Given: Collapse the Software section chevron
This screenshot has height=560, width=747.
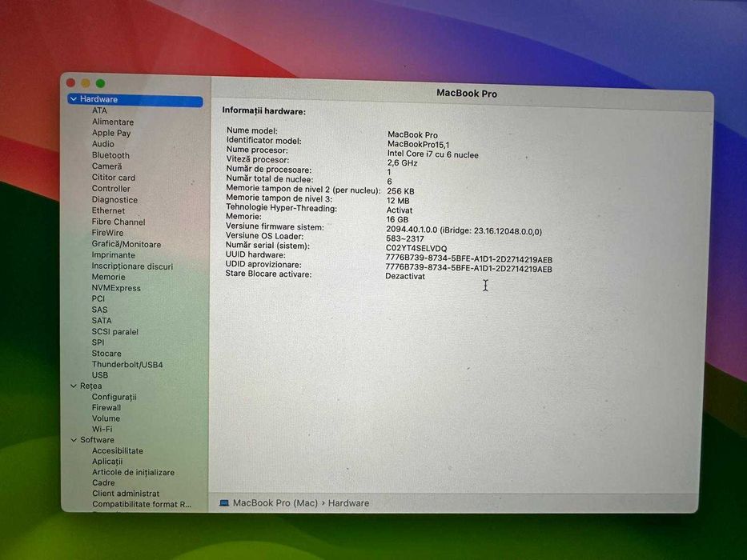Looking at the screenshot, I should tap(74, 439).
